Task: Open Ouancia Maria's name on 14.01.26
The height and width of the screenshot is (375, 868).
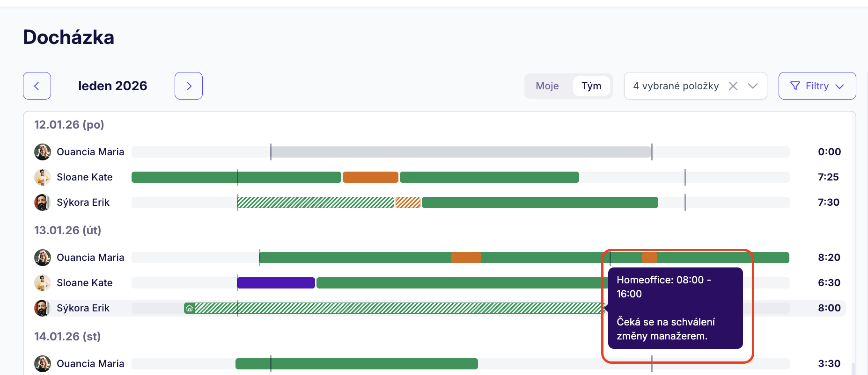Action: pyautogui.click(x=90, y=364)
